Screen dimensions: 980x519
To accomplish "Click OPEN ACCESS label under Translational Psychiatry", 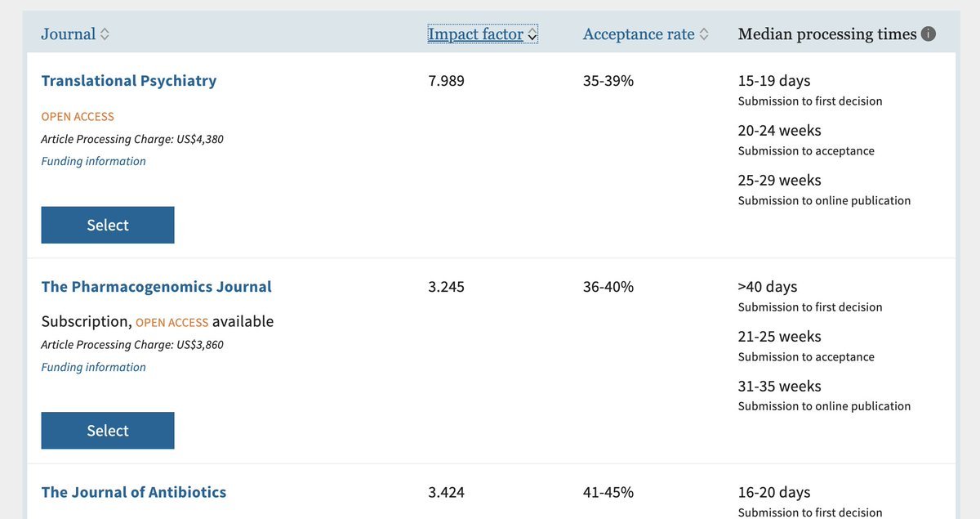I will click(78, 117).
